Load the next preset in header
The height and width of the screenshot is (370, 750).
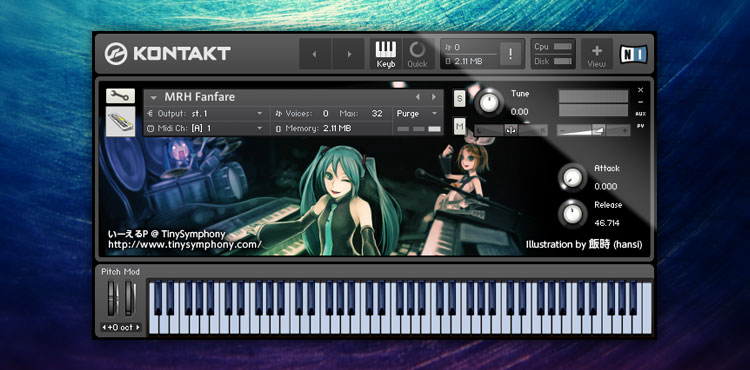click(348, 54)
